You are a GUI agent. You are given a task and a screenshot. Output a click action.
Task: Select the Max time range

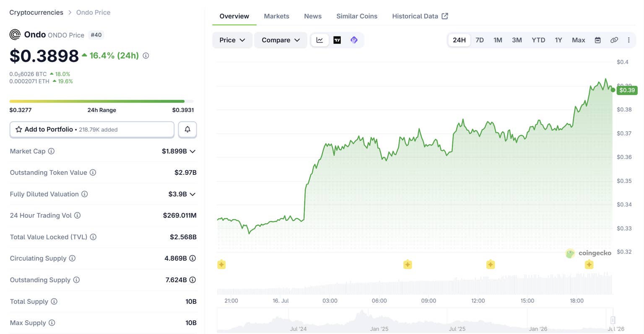pos(579,40)
